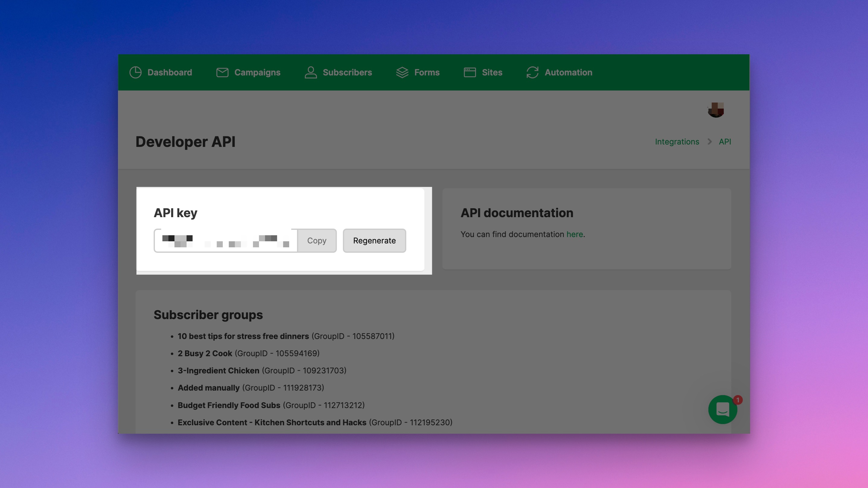
Task: Click inside the API key field
Action: [225, 240]
